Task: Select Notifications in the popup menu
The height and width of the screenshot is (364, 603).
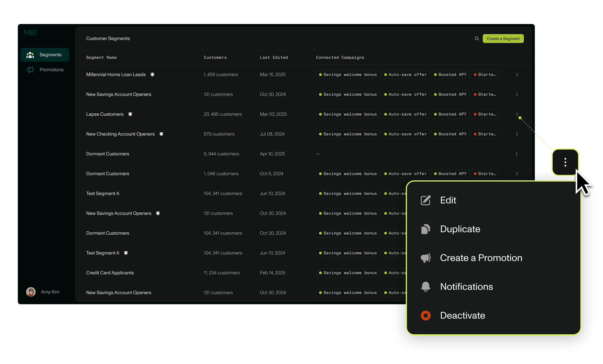Action: click(x=466, y=286)
